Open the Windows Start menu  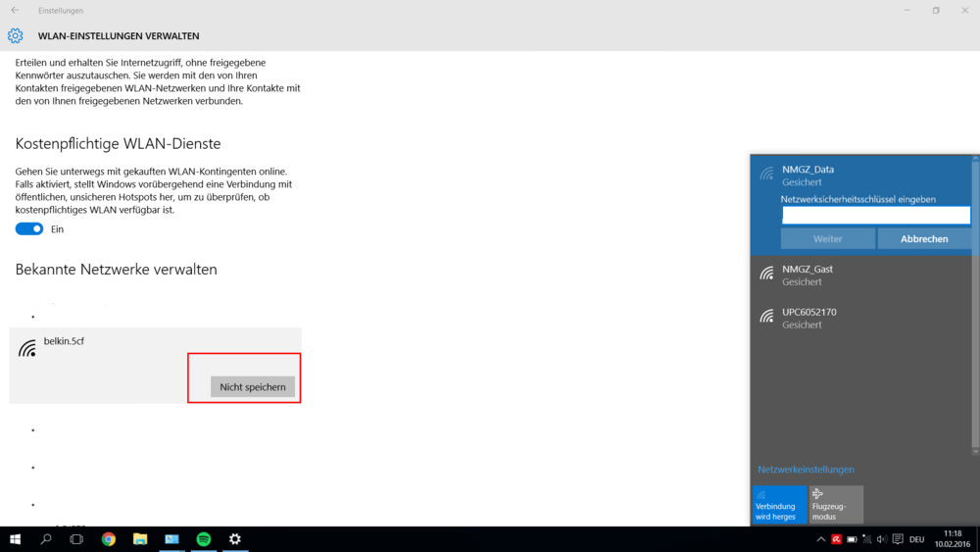(15, 539)
